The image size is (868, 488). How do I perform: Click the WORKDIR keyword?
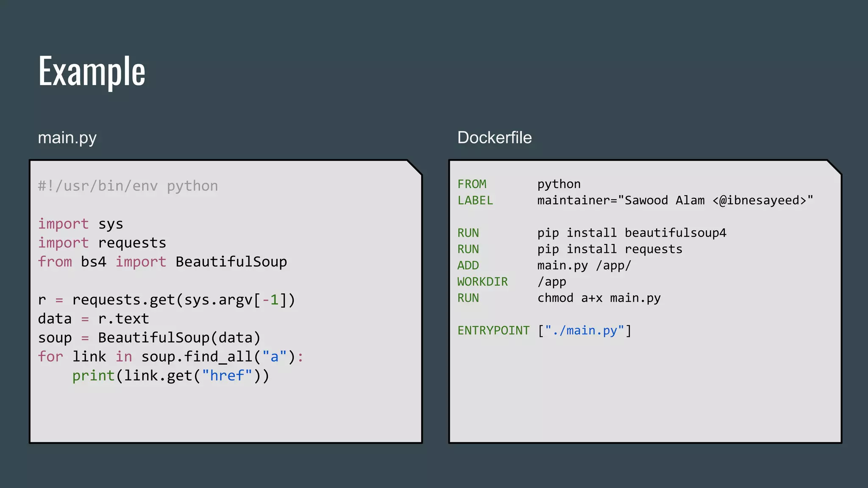click(483, 282)
